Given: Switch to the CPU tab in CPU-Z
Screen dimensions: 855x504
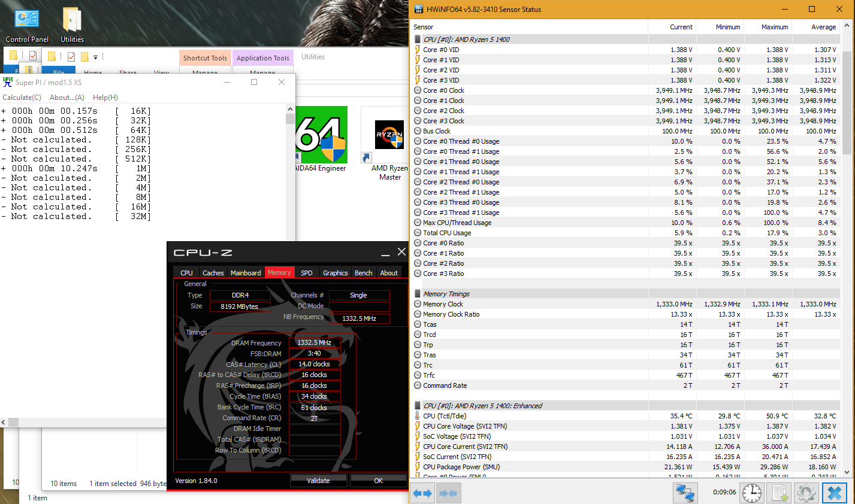Looking at the screenshot, I should [187, 272].
